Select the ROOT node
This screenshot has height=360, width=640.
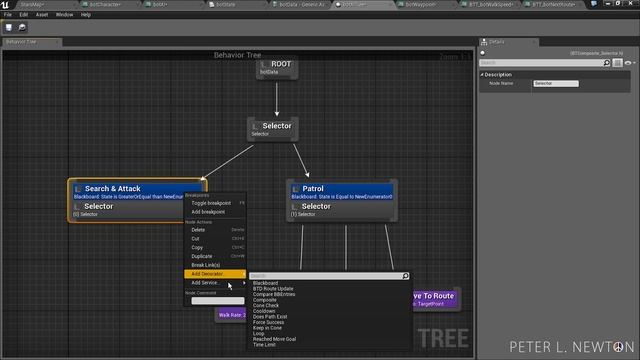pos(277,68)
